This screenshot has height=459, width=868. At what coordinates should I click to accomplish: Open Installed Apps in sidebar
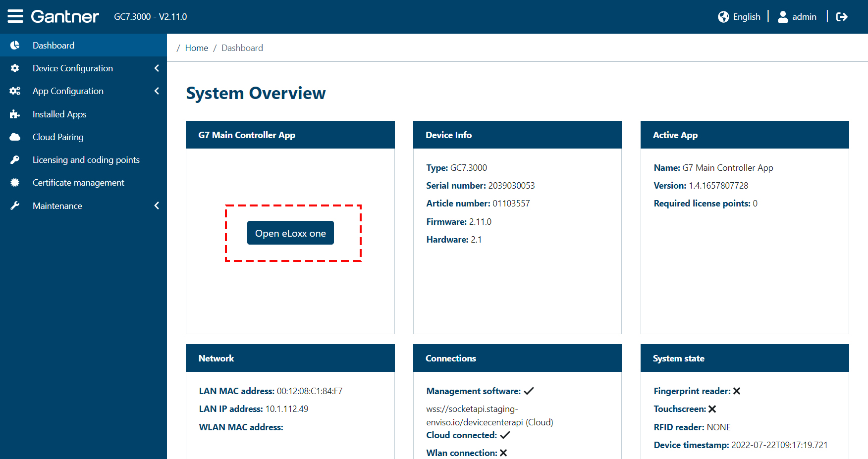(83, 114)
